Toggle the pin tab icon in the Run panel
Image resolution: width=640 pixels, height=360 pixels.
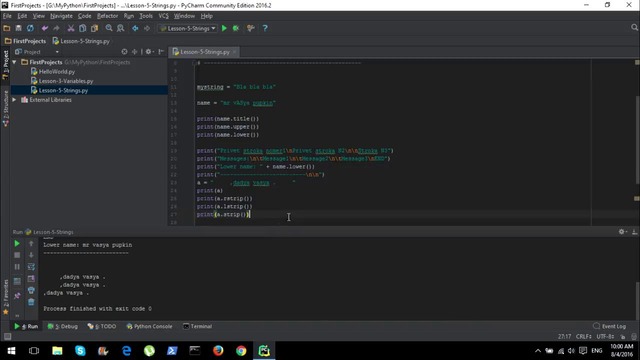click(x=17, y=296)
